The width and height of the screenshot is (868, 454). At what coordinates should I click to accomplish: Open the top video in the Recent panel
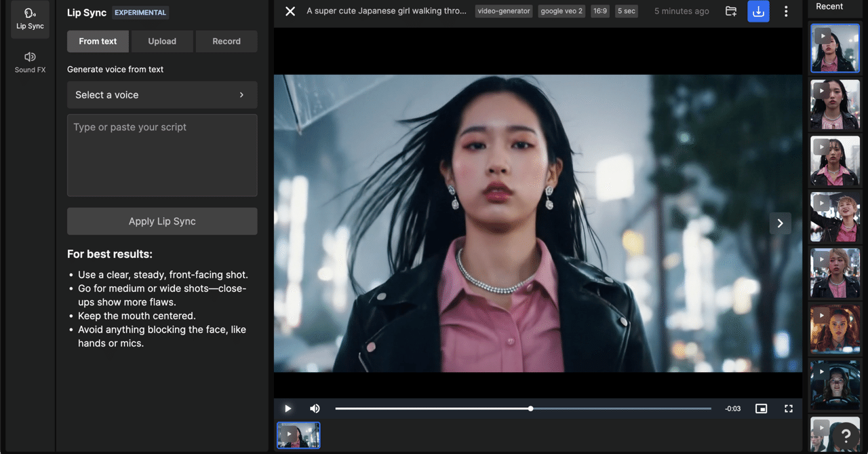click(835, 48)
